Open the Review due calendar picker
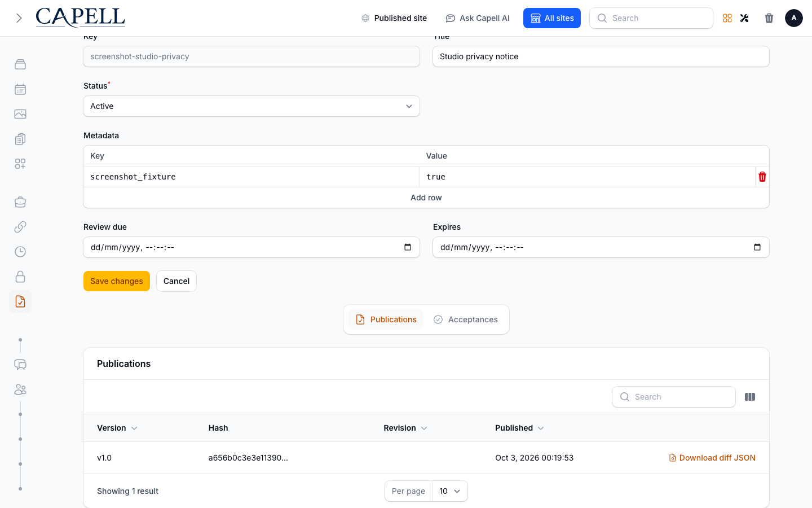Screen dimensions: 812x508 [408, 247]
